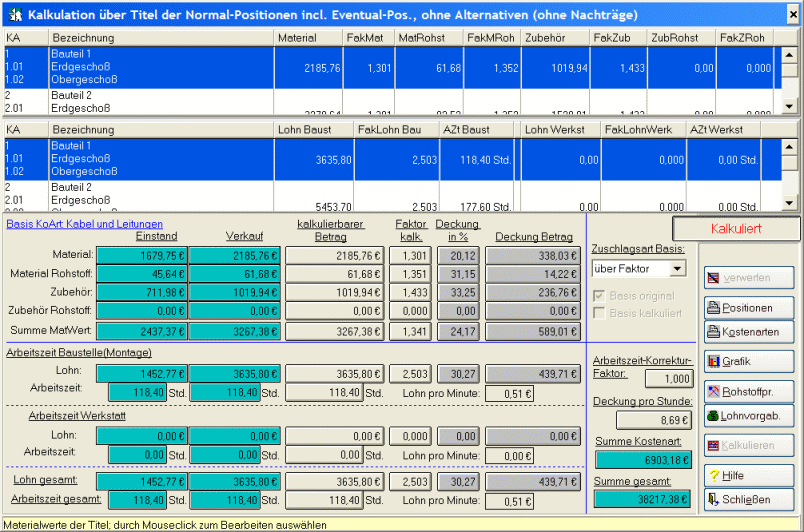Click upper table scroll down arrow

pos(789,107)
